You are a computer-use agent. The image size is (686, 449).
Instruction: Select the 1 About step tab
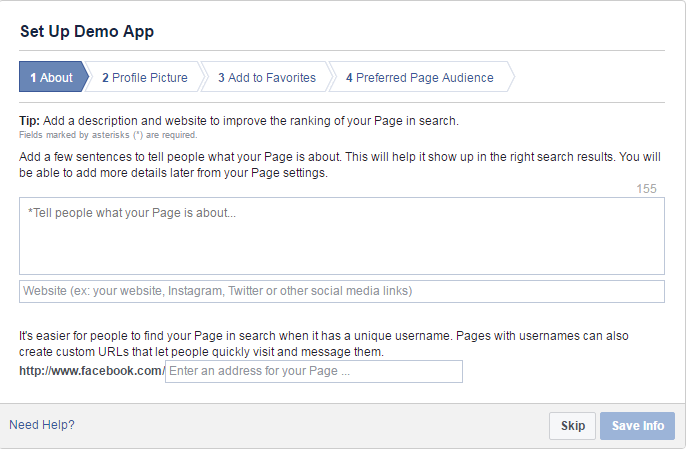[x=52, y=77]
